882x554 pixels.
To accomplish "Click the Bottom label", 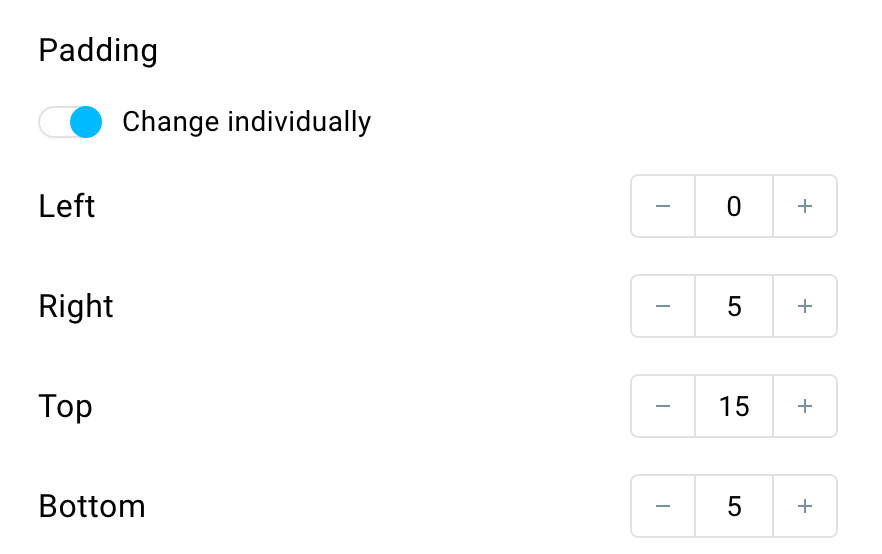I will 92,506.
